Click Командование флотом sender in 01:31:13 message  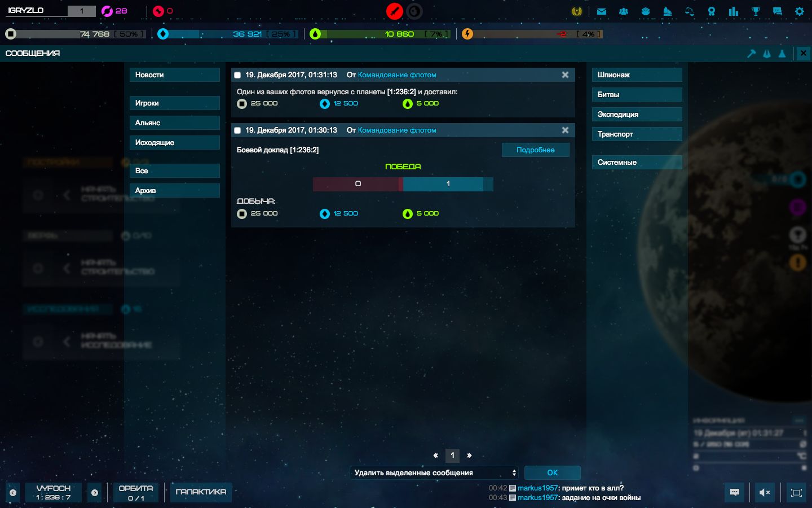coord(397,75)
